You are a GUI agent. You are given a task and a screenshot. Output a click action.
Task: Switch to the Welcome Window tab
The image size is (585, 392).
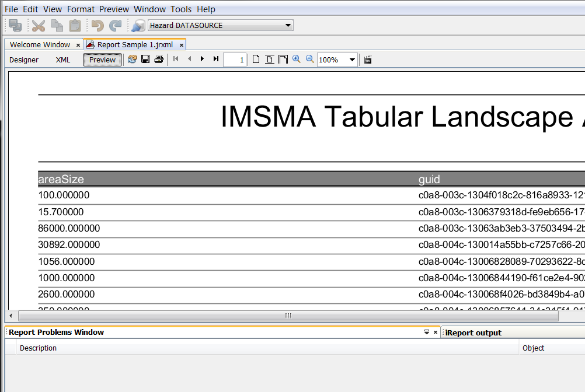coord(40,45)
